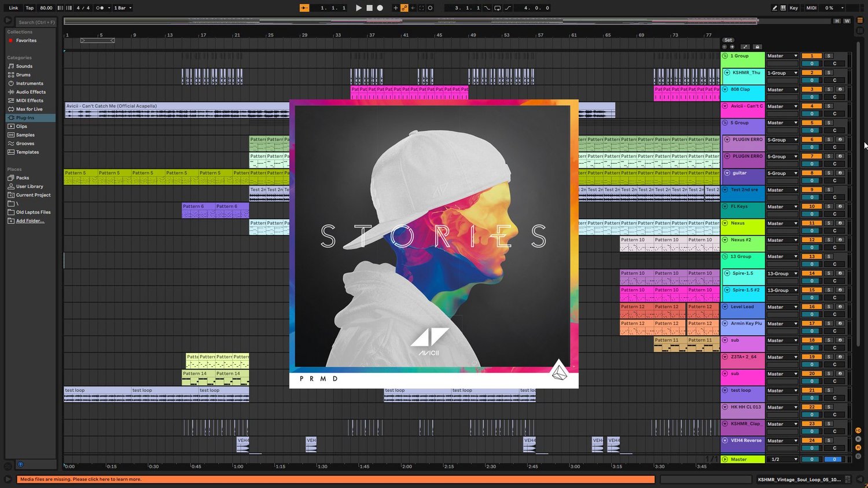Viewport: 868px width, 488px height.
Task: Click the MIDI overdub plus icon
Action: [395, 8]
